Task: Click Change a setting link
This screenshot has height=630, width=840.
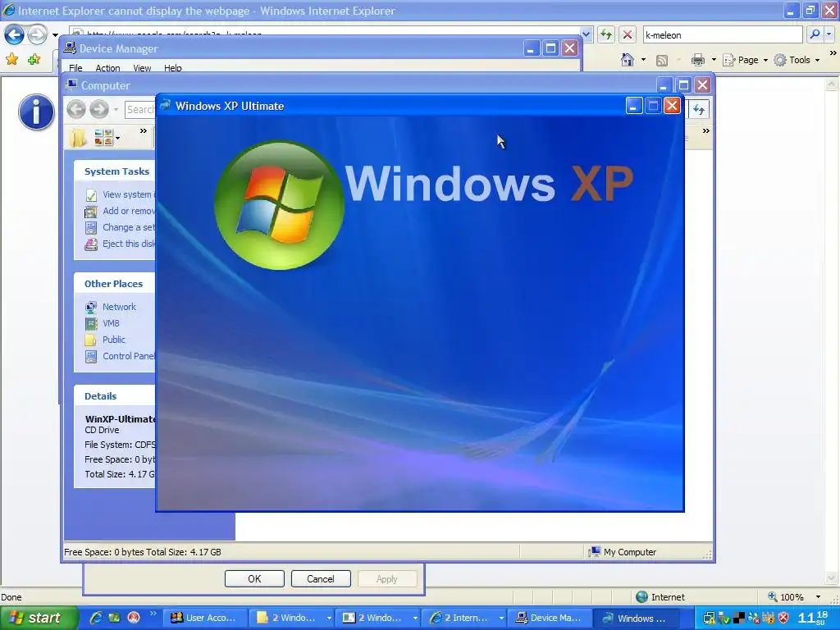Action: click(x=128, y=227)
